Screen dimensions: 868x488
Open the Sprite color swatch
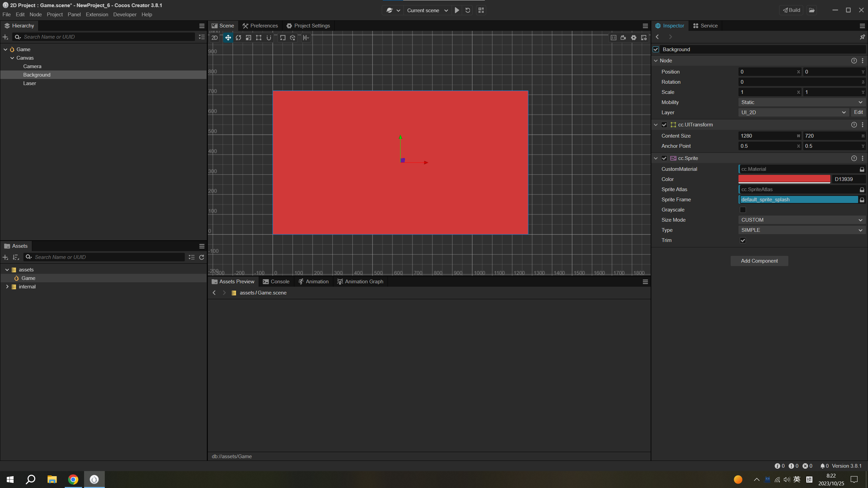click(784, 179)
